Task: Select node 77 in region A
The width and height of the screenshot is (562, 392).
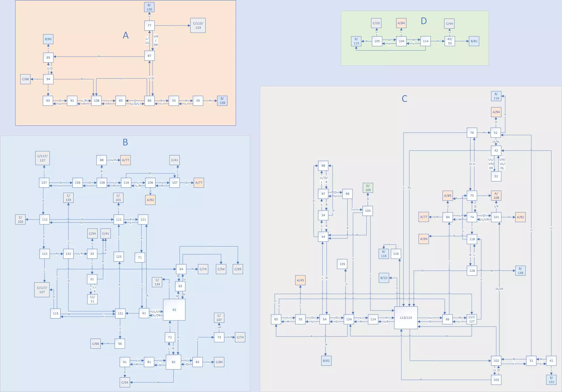Action: [149, 25]
